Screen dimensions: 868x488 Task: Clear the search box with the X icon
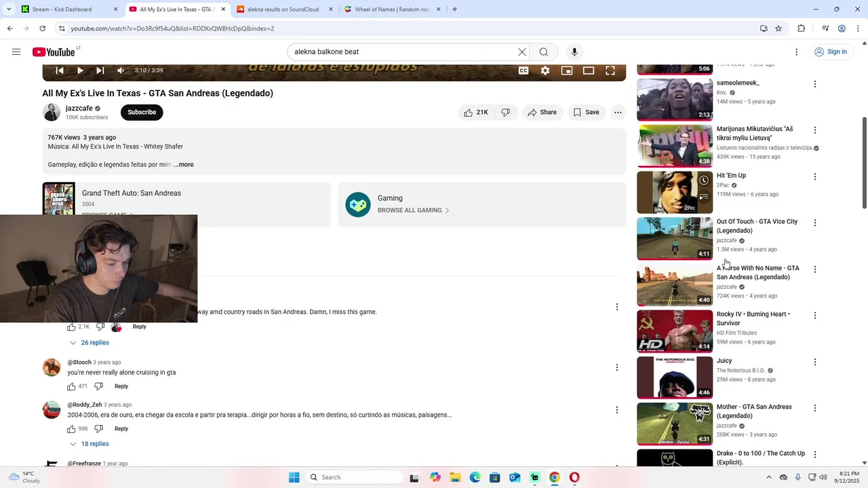point(522,52)
